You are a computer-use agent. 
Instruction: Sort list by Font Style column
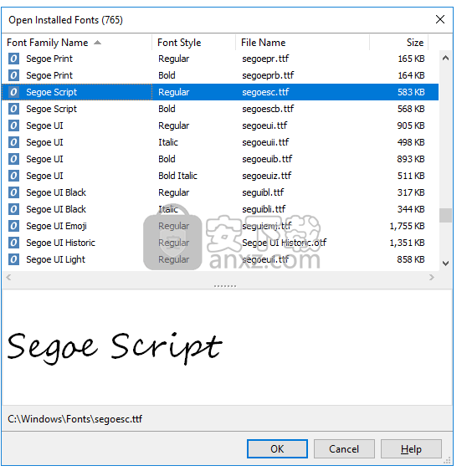click(193, 43)
